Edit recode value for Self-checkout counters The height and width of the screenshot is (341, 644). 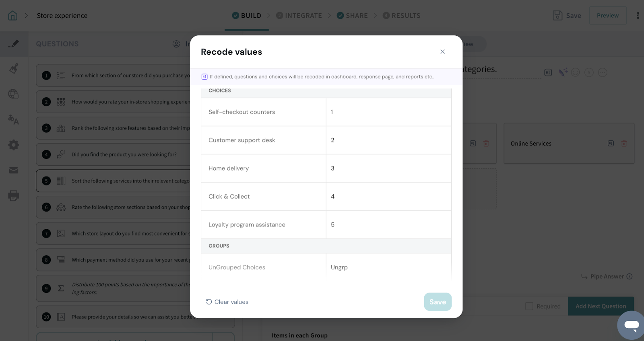[x=388, y=112]
